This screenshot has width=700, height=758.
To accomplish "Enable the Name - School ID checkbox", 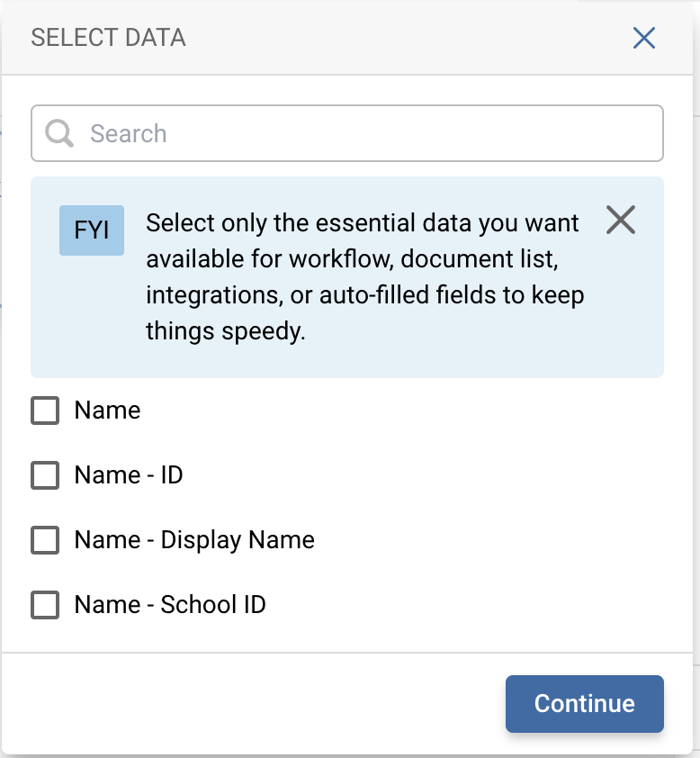I will click(45, 605).
